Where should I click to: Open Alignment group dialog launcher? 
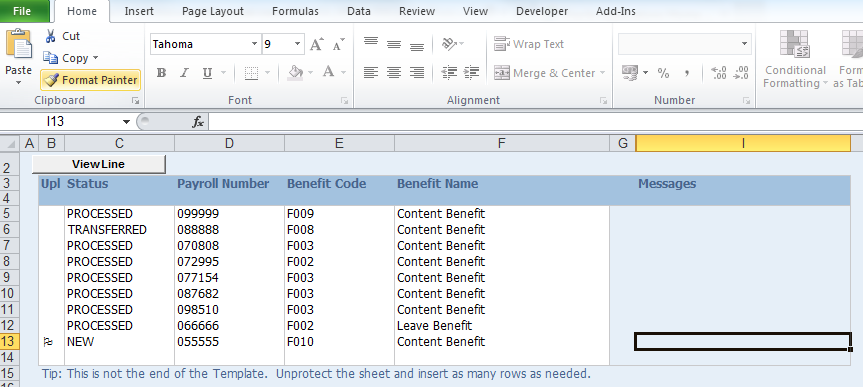click(604, 101)
